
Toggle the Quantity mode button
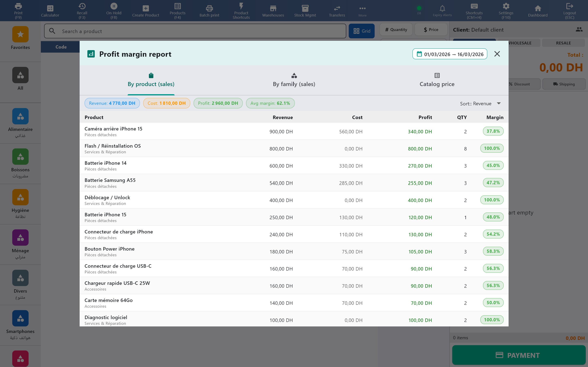[396, 30]
